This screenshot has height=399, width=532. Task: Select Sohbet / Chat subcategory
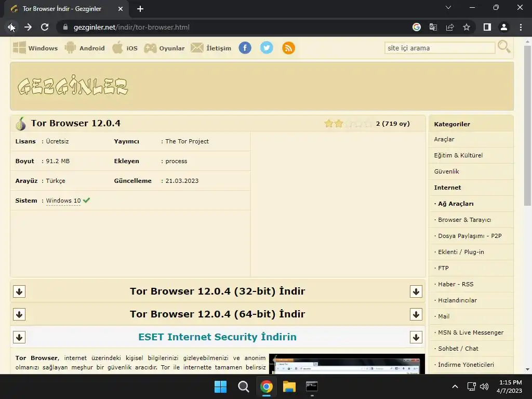458,349
